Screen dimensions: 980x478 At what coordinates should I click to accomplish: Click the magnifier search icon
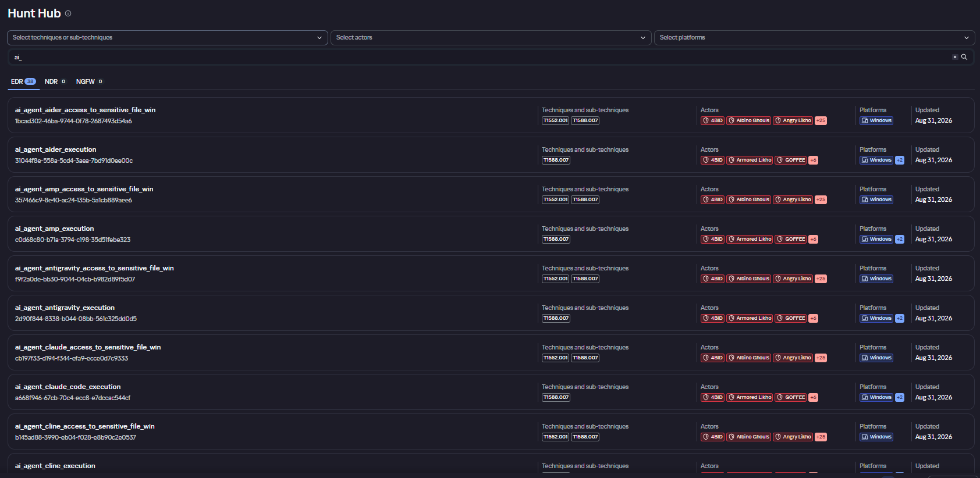[x=964, y=57]
